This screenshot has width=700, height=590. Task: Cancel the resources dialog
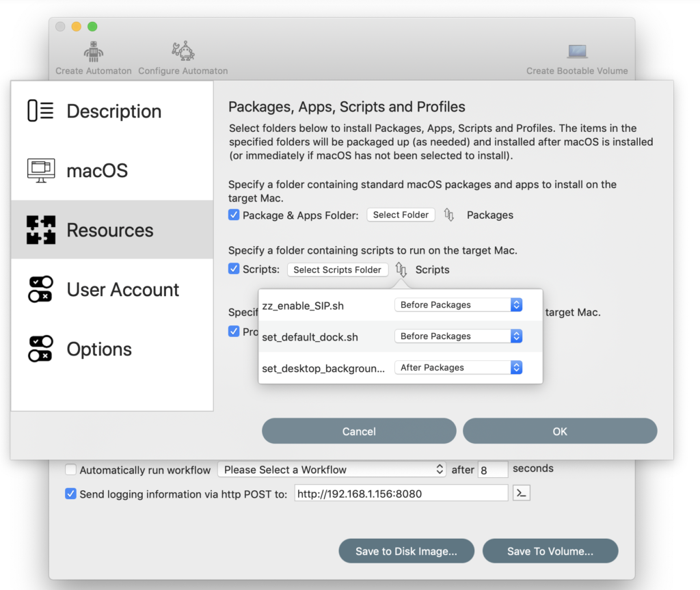coord(359,431)
